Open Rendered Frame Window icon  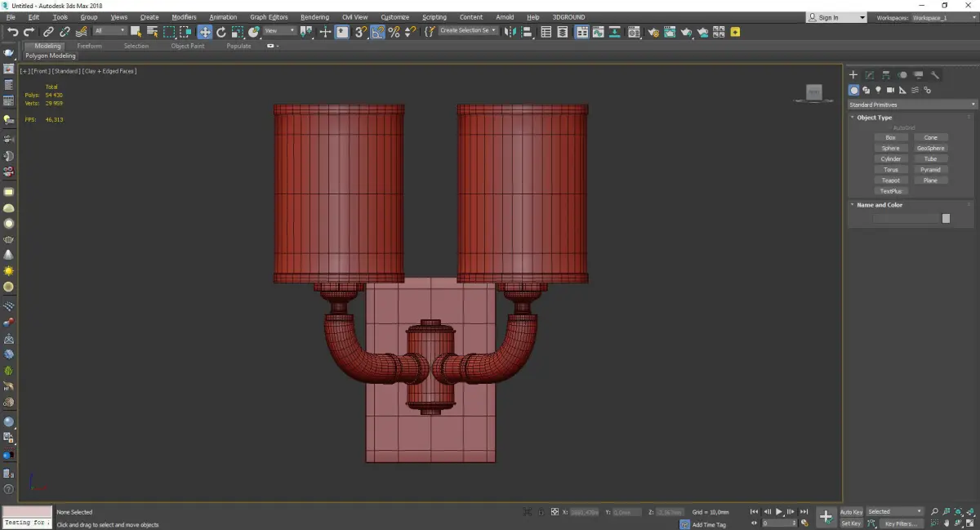[669, 32]
